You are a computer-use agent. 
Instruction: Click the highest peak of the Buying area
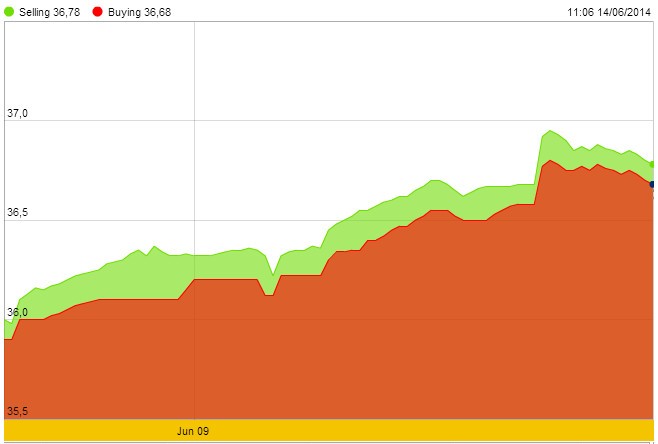pyautogui.click(x=550, y=160)
